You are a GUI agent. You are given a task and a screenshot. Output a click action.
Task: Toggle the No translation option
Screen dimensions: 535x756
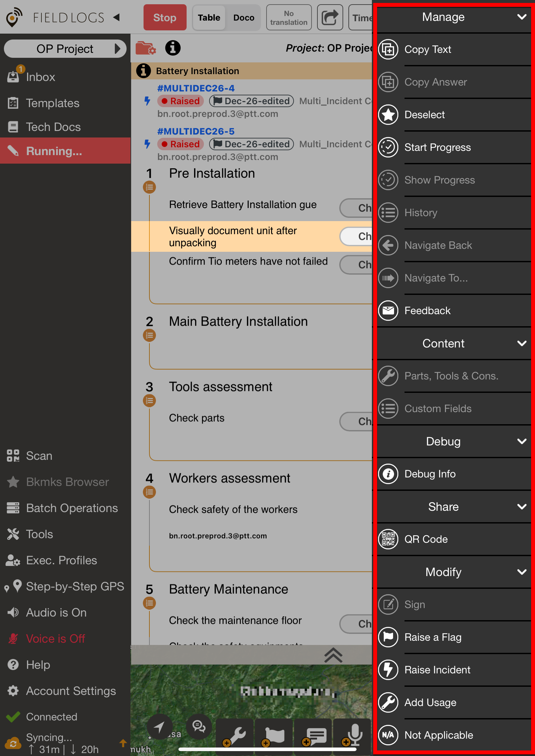click(289, 17)
